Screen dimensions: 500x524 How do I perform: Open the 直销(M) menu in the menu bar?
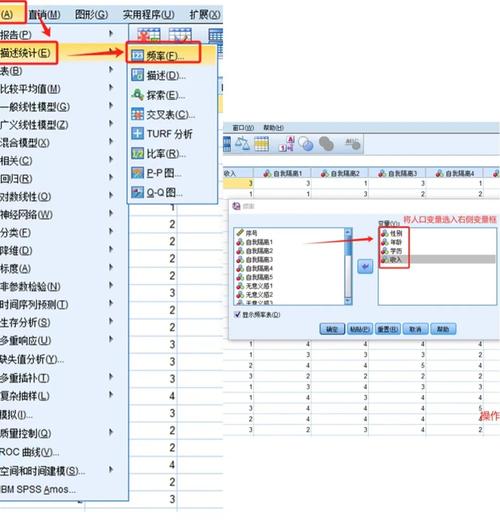pyautogui.click(x=44, y=14)
